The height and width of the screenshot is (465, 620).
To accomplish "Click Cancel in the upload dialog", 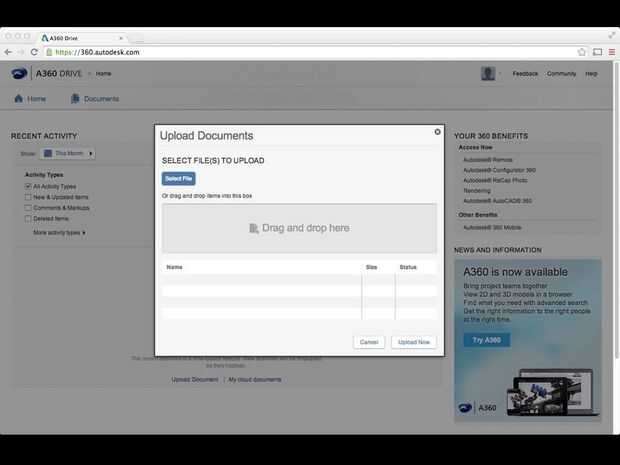I will coord(369,342).
